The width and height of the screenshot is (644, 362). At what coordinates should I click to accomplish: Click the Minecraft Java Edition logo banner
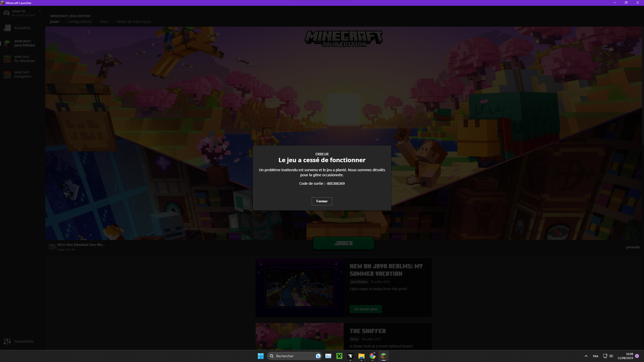point(344,39)
